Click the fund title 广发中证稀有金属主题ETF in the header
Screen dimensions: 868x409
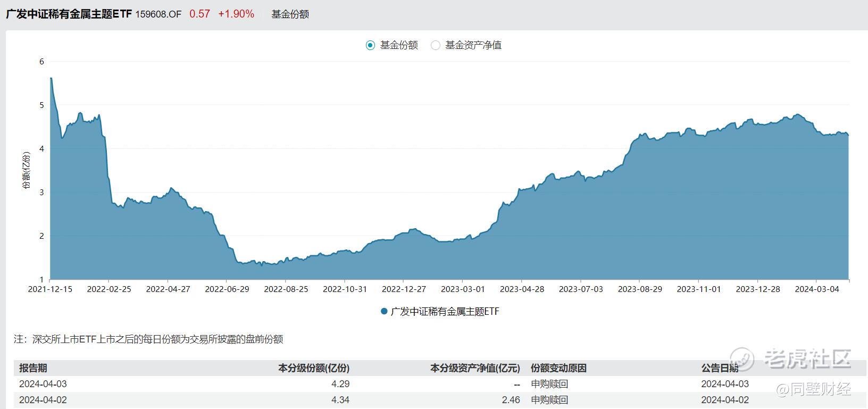click(x=69, y=14)
